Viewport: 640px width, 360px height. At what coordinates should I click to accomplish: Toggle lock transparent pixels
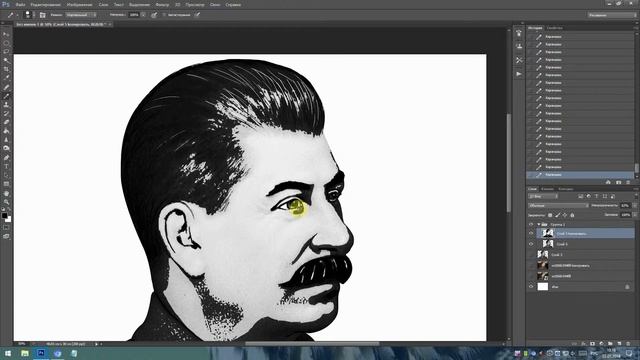(550, 215)
